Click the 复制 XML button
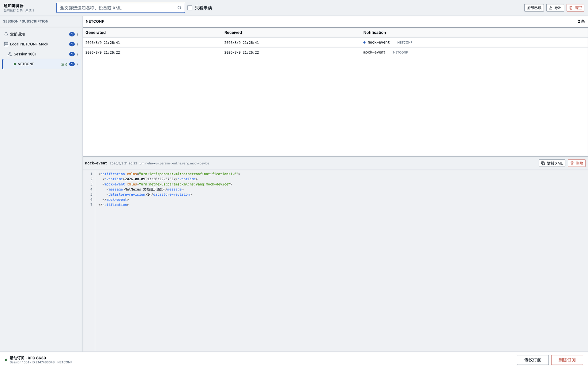588x368 pixels. pos(552,163)
